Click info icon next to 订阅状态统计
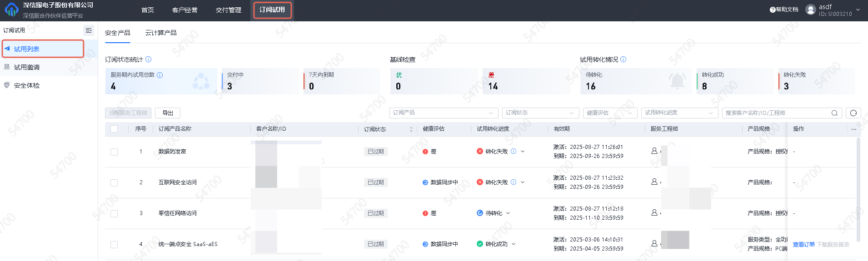 pyautogui.click(x=149, y=59)
